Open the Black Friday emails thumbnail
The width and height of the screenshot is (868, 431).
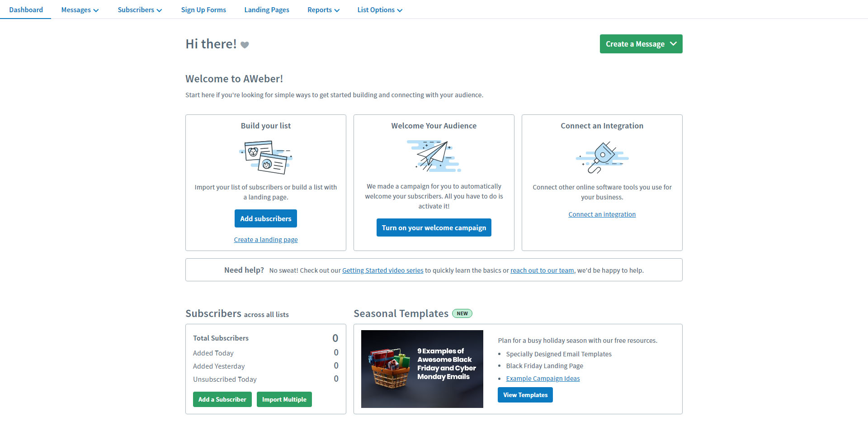point(422,369)
